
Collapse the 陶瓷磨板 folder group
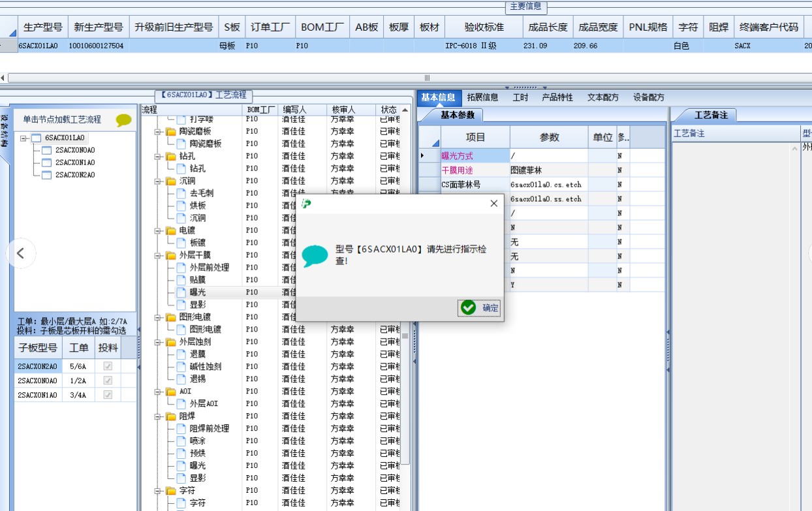click(x=158, y=131)
